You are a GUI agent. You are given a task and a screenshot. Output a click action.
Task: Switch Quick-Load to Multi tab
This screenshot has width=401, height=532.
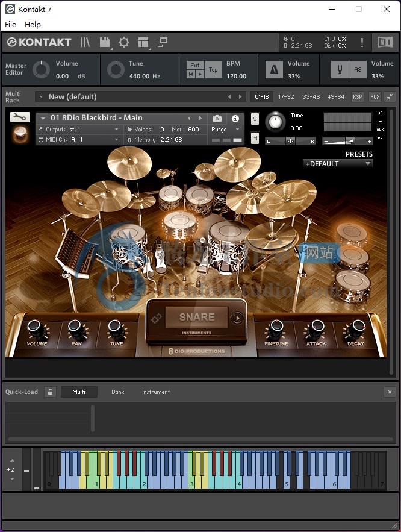pos(79,392)
